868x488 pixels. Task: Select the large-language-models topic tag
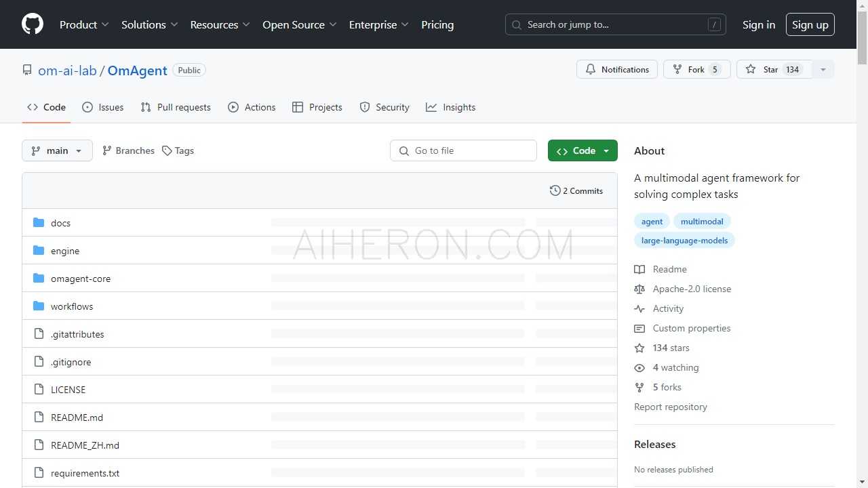684,240
